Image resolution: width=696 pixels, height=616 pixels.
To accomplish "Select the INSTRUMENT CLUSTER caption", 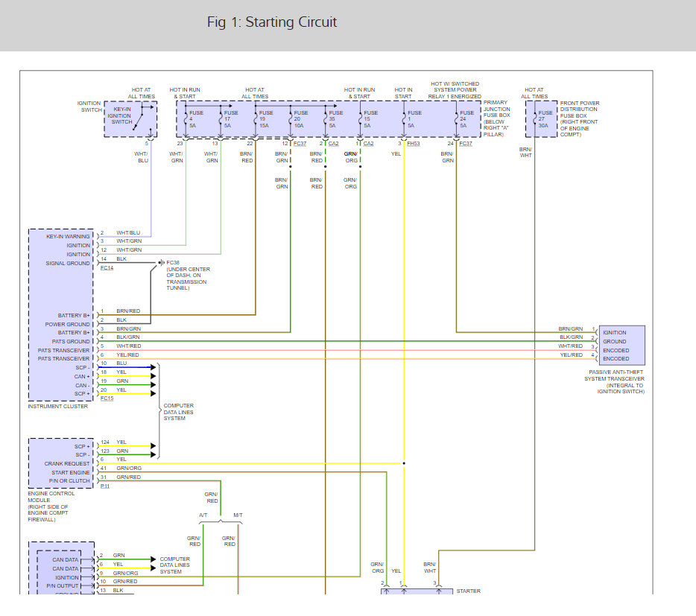I will click(x=57, y=406).
